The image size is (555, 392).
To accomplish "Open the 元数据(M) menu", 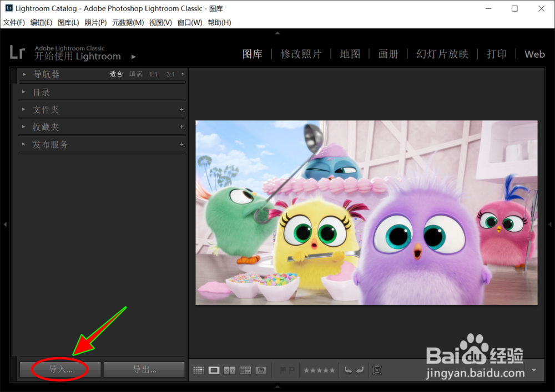I will point(128,23).
